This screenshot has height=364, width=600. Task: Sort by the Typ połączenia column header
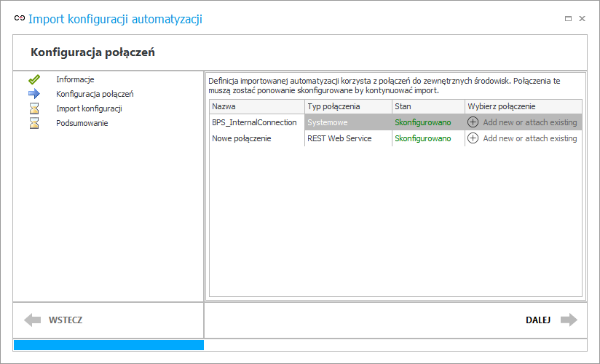pos(348,106)
